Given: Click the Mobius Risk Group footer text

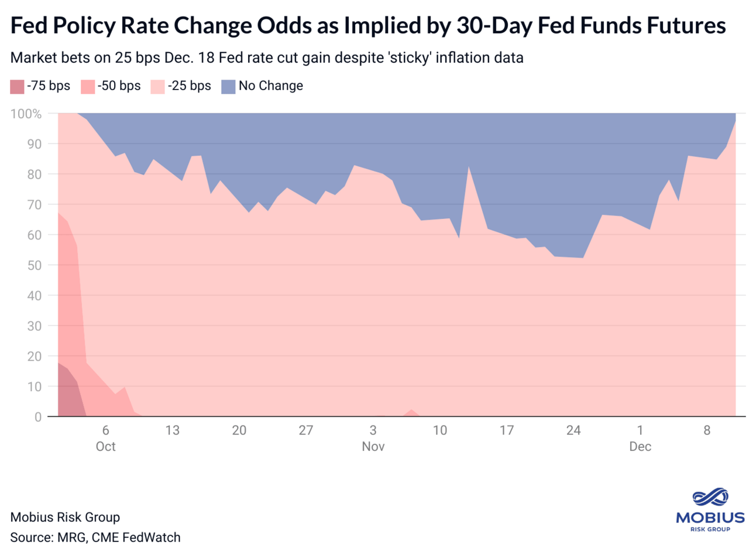Looking at the screenshot, I should (65, 517).
